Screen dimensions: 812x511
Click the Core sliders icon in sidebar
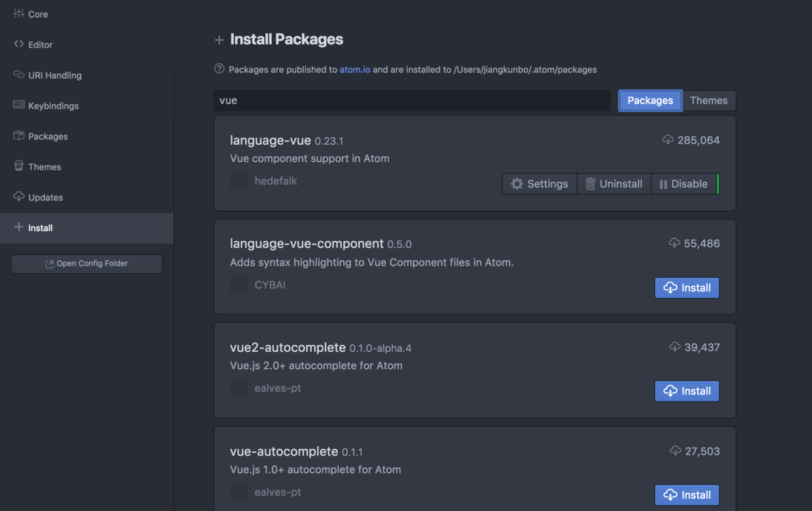pyautogui.click(x=18, y=14)
